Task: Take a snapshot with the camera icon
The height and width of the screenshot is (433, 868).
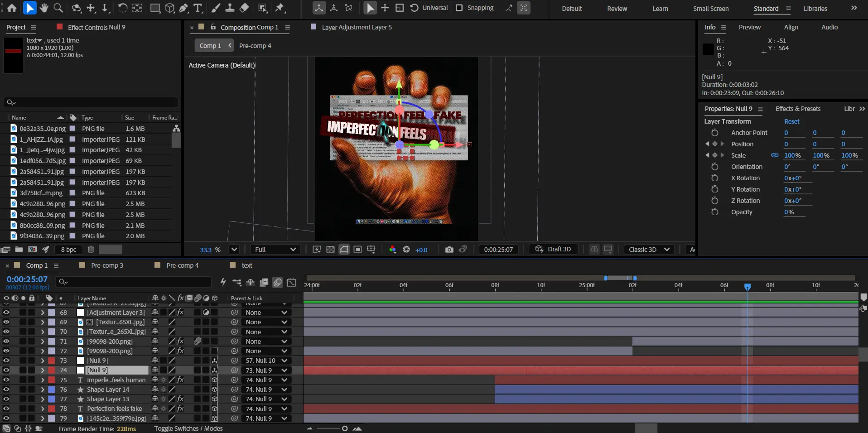Action: [449, 250]
